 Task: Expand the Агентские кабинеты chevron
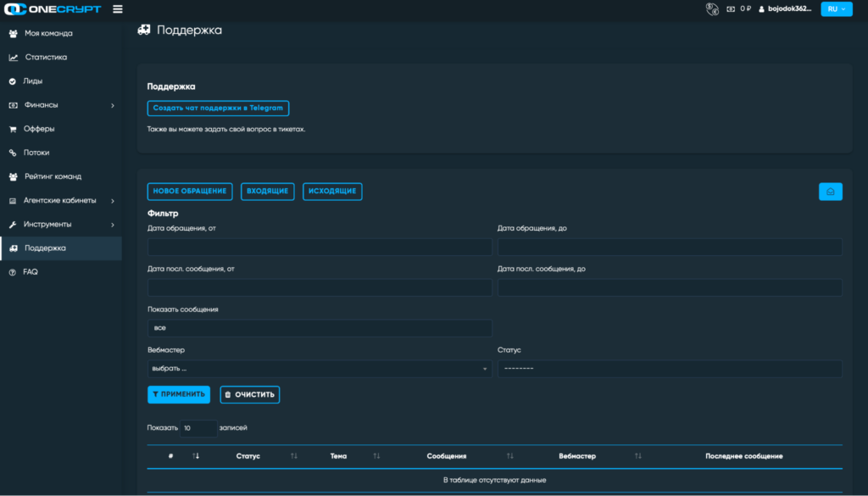[113, 201]
